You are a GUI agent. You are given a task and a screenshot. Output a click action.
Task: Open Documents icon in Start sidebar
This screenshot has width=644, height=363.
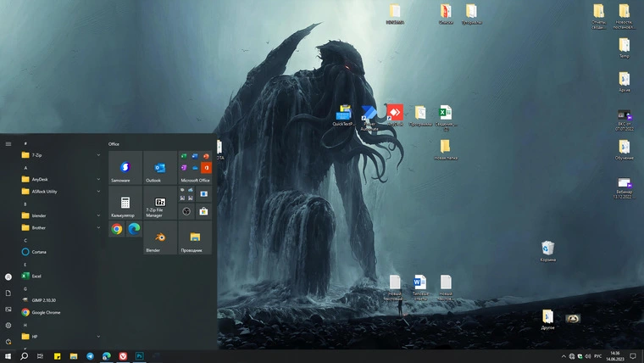coord(8,293)
